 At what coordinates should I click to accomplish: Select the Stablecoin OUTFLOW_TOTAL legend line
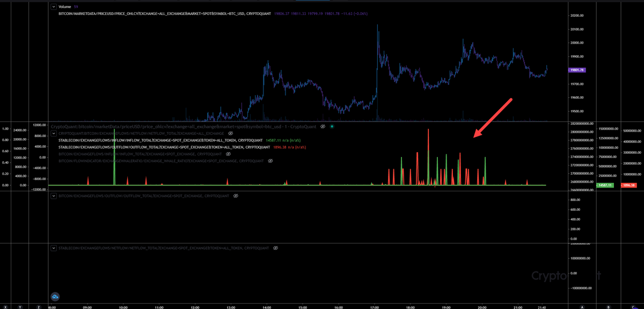(163, 147)
